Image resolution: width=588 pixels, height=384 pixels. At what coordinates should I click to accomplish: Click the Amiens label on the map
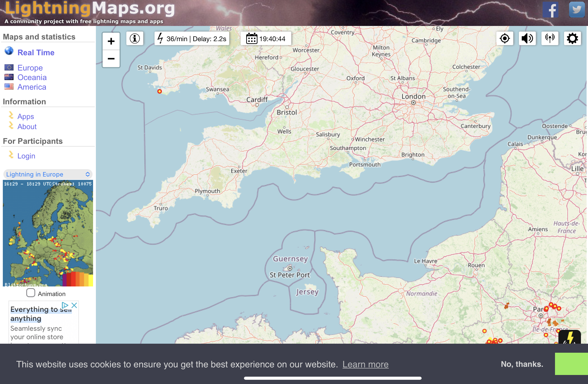(538, 229)
